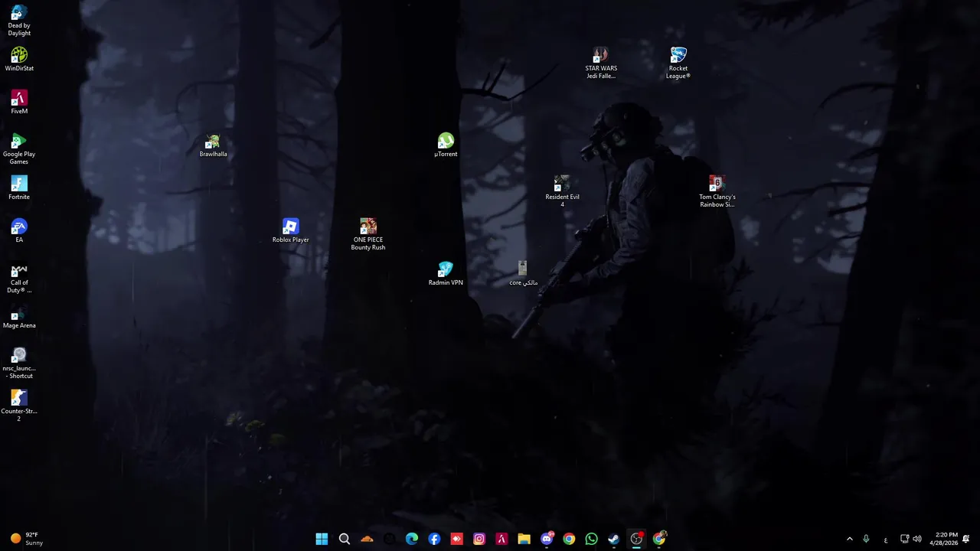Click the Rocket League desktop icon

click(678, 64)
